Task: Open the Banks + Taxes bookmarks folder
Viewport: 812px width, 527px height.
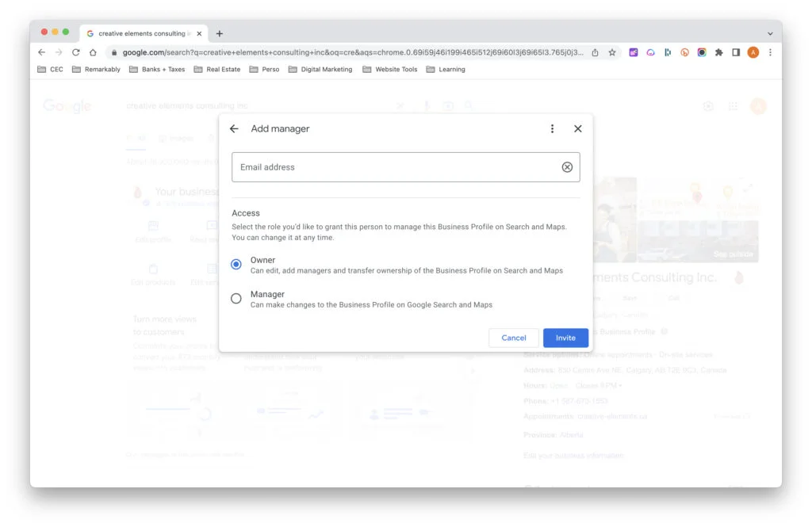Action: [157, 70]
